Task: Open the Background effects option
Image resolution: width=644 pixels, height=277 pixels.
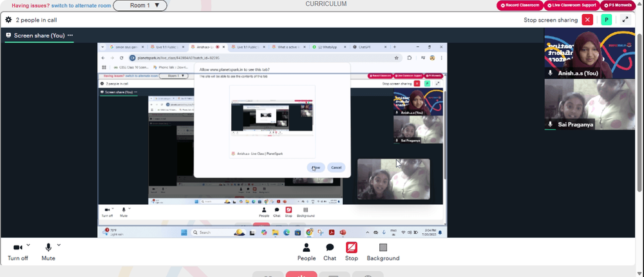Action: [383, 252]
